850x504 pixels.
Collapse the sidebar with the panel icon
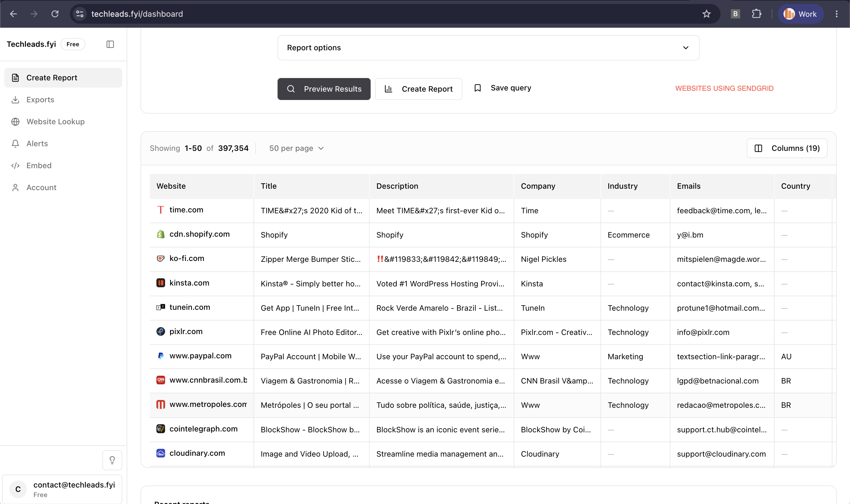(110, 44)
